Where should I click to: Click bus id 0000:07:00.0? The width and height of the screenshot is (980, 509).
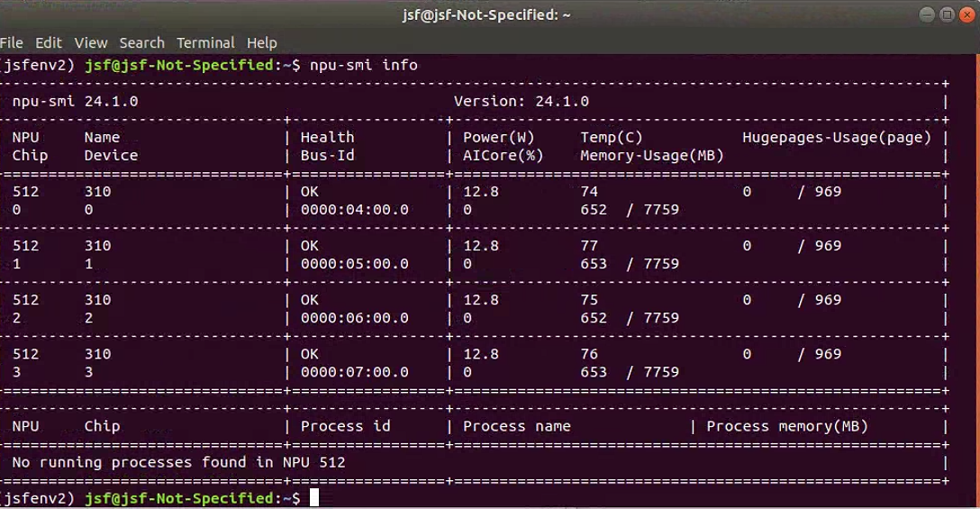tap(354, 372)
